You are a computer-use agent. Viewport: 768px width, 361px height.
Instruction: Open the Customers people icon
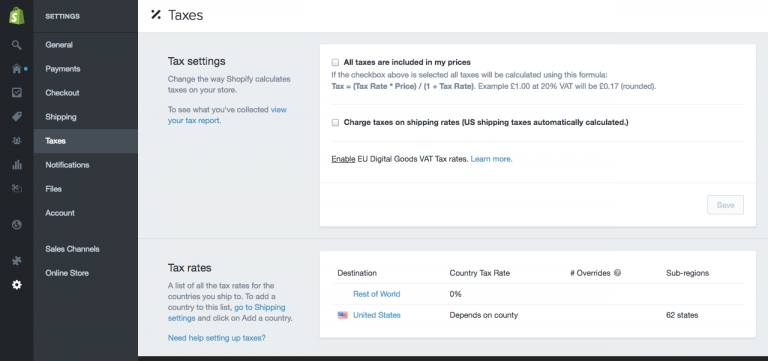point(17,141)
